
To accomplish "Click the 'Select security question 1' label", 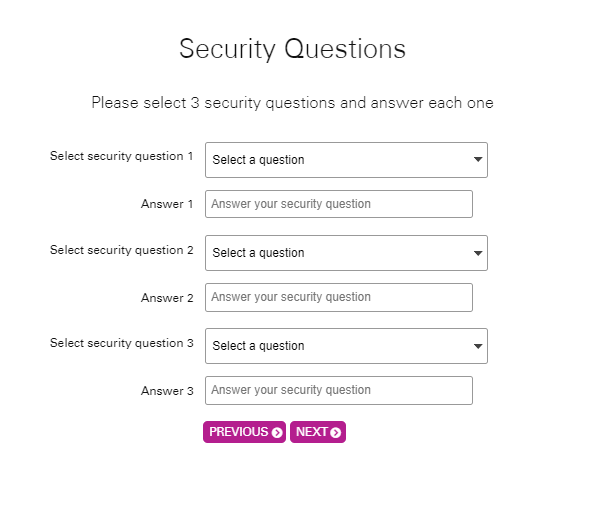I will click(x=121, y=156).
